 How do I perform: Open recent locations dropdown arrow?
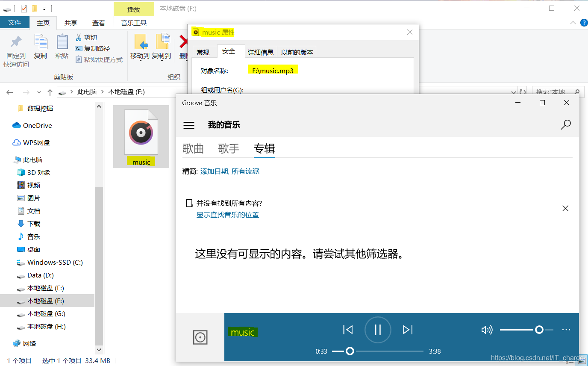tap(39, 92)
